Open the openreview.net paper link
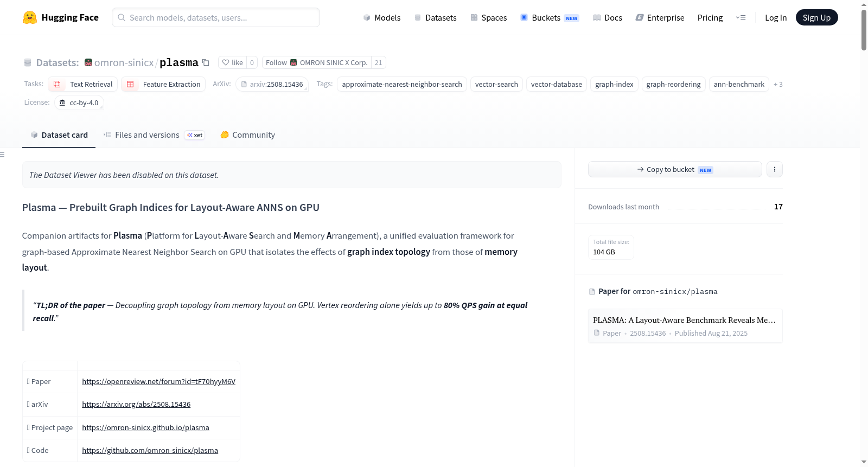Viewport: 868px width, 467px height. click(x=158, y=381)
